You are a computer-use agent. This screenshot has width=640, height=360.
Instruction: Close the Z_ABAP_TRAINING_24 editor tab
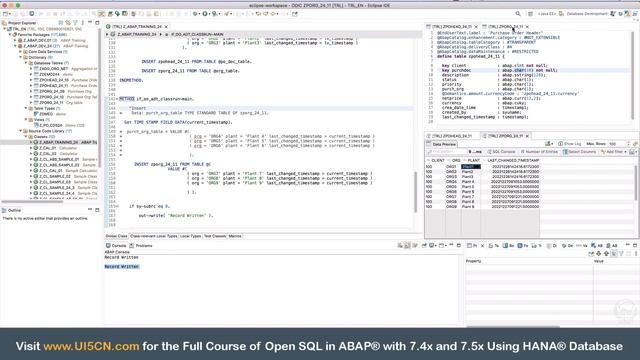click(166, 27)
